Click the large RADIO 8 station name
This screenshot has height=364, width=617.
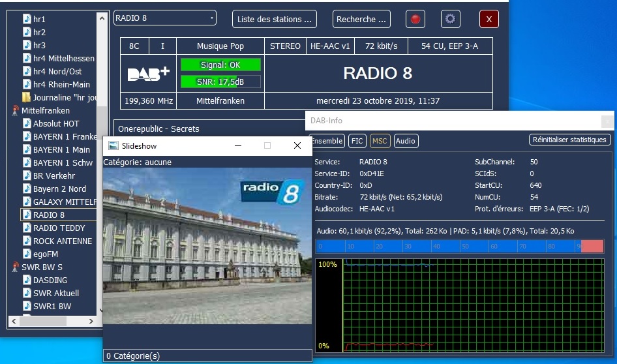378,73
